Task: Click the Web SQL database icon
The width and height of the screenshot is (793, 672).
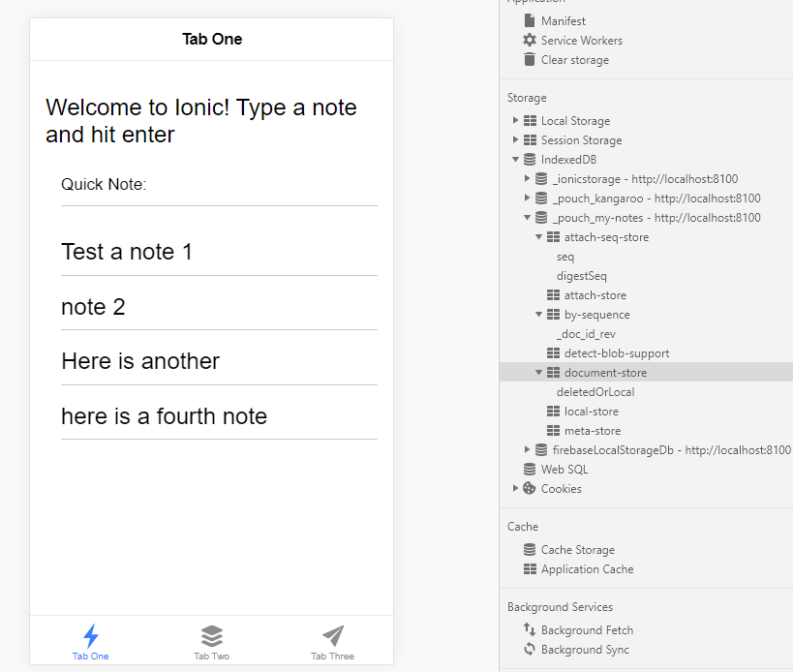Action: click(530, 470)
